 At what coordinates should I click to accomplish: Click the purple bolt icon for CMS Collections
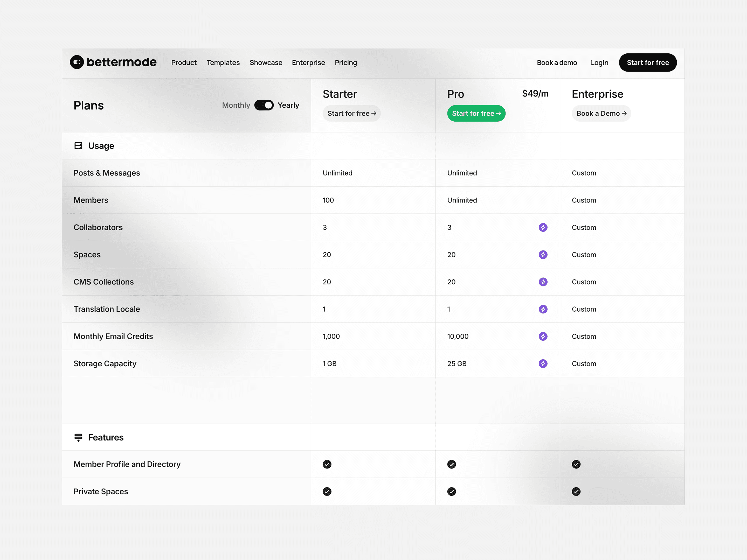click(x=543, y=282)
